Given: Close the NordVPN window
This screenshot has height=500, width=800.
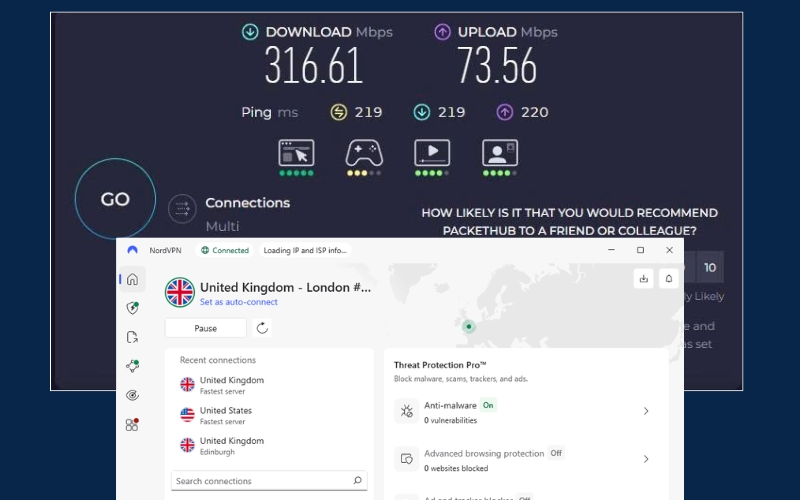Looking at the screenshot, I should (x=669, y=250).
